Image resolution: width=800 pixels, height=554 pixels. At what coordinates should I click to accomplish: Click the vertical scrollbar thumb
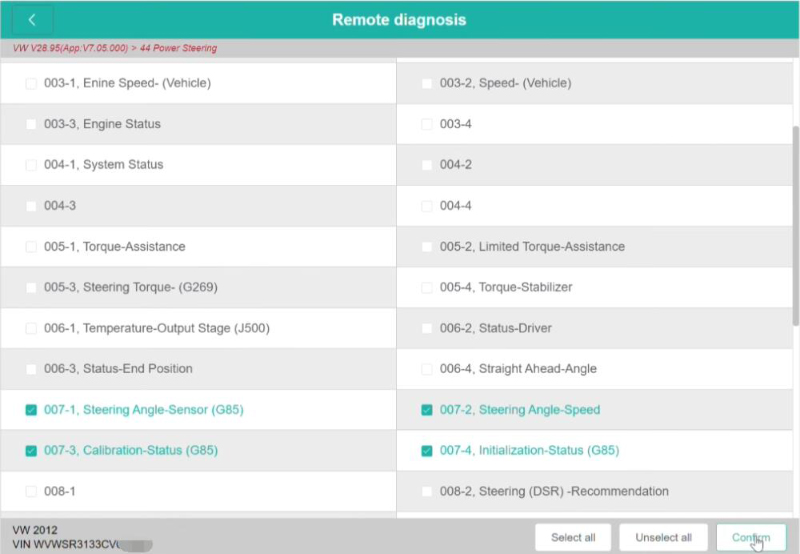(795, 225)
